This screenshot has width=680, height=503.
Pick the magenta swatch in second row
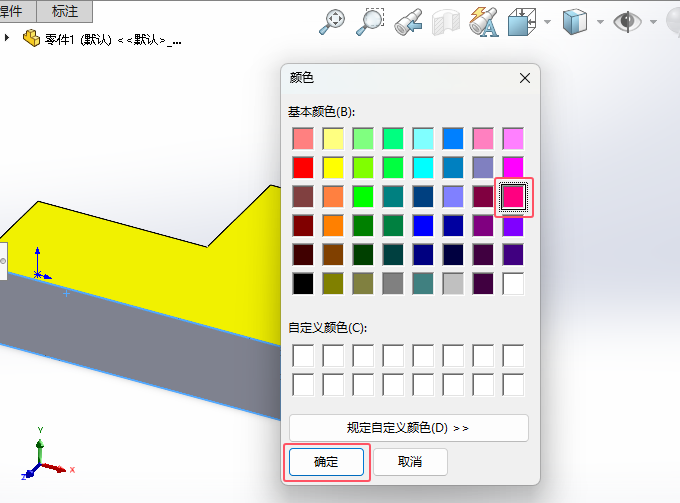coord(513,167)
